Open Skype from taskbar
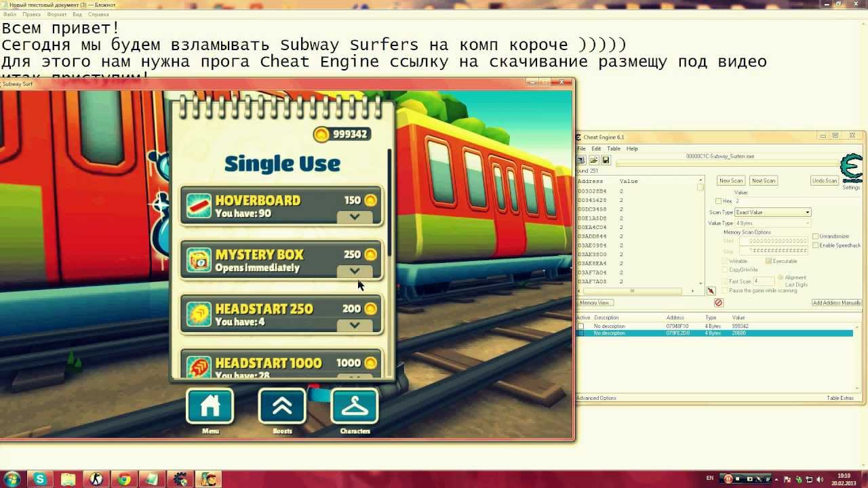This screenshot has height=488, width=868. (40, 479)
